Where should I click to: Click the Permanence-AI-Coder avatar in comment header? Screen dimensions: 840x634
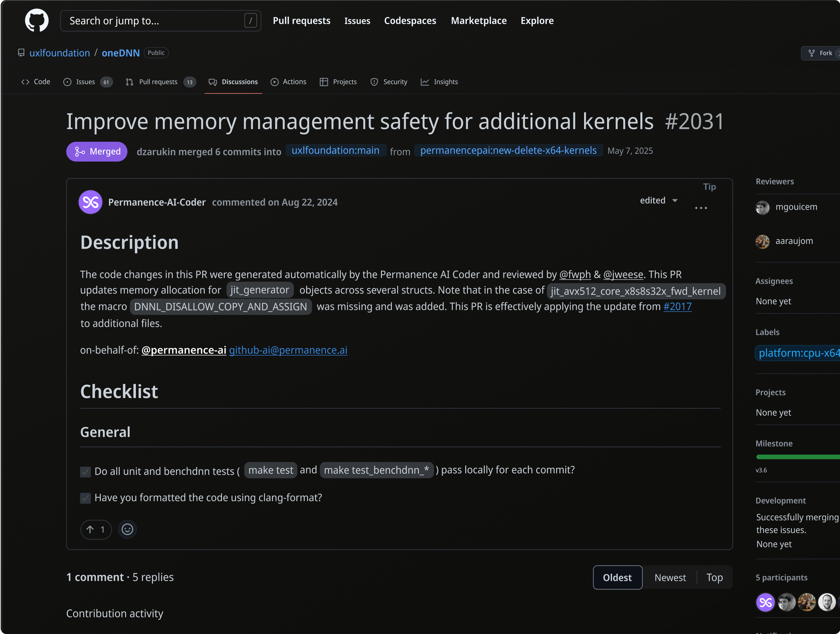[x=90, y=202]
